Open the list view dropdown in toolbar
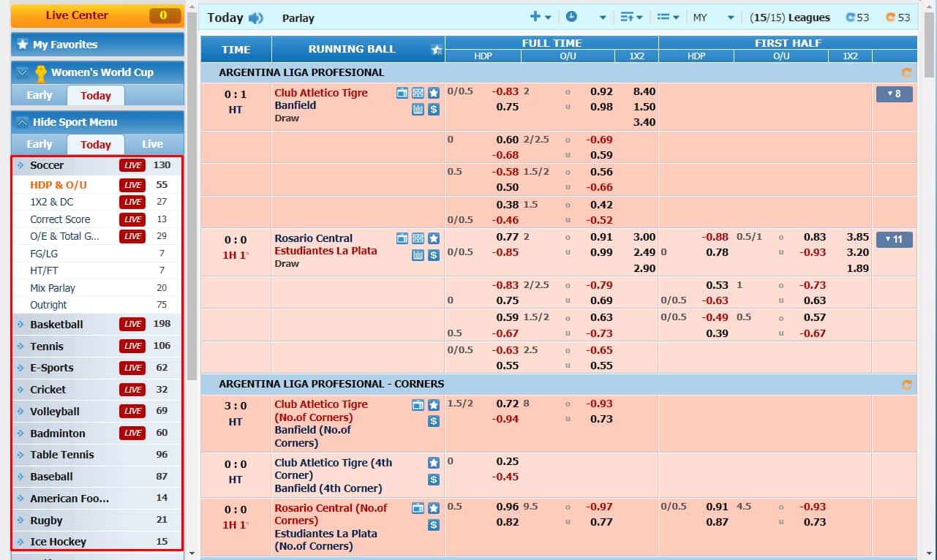This screenshot has height=560, width=937. click(668, 17)
